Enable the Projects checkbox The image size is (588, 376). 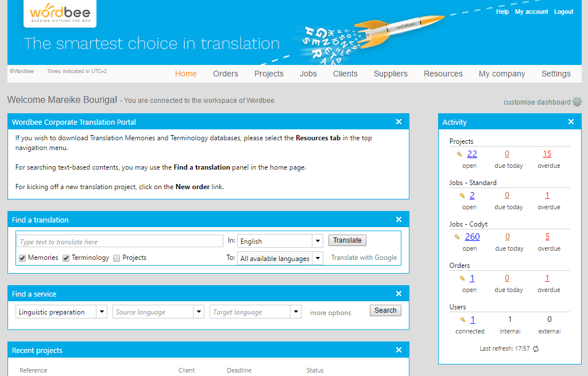click(x=117, y=258)
